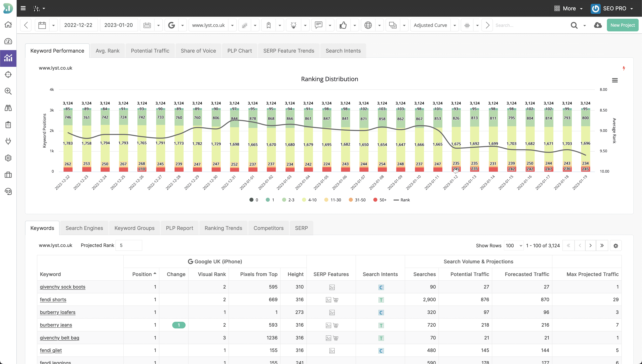The height and width of the screenshot is (364, 642).
Task: Click the red lightning bolt icon
Action: (x=624, y=68)
